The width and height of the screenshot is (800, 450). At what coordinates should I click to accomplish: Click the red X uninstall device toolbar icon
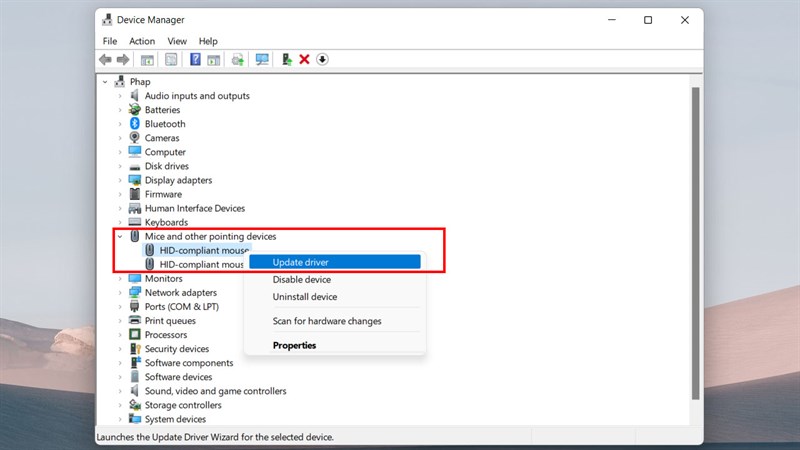[304, 60]
